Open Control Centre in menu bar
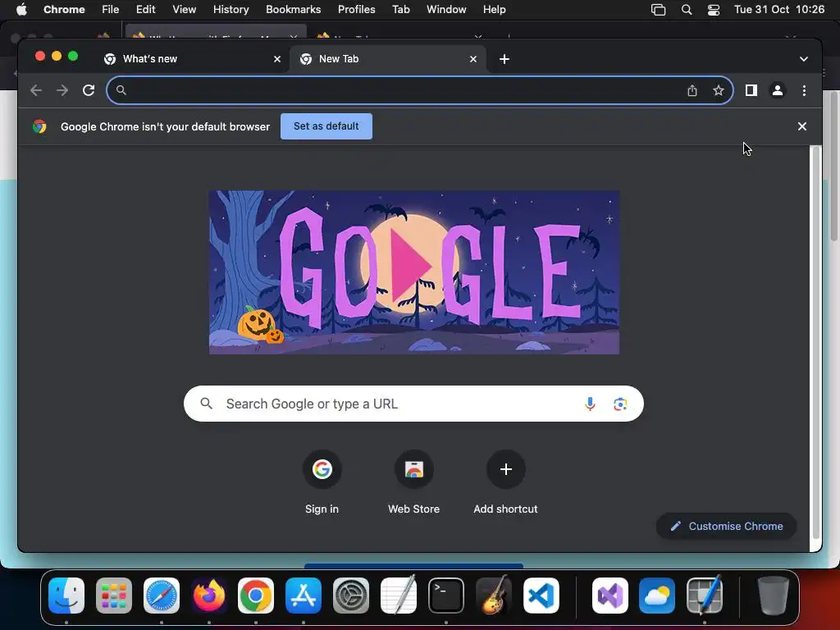The image size is (840, 630). [x=714, y=10]
